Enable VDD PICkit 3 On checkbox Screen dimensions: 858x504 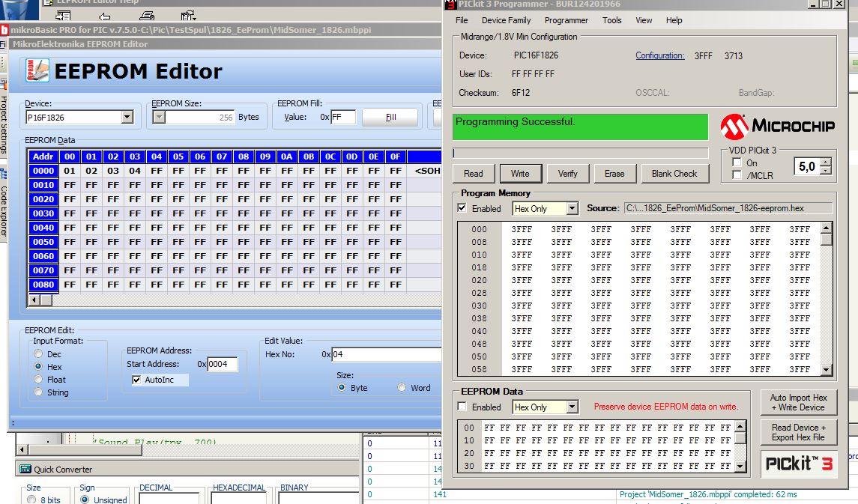[x=737, y=163]
